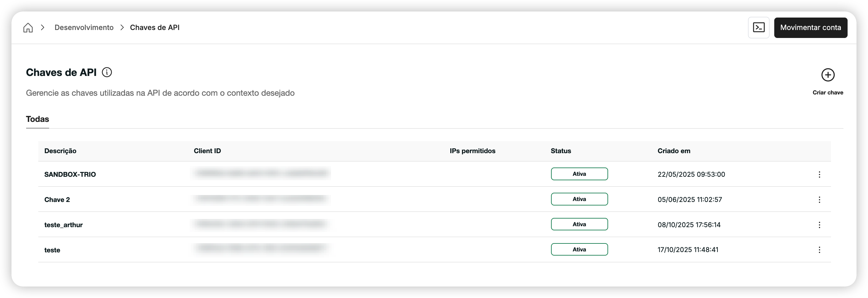Click the Movimentar conta button
The height and width of the screenshot is (298, 868).
click(x=810, y=28)
